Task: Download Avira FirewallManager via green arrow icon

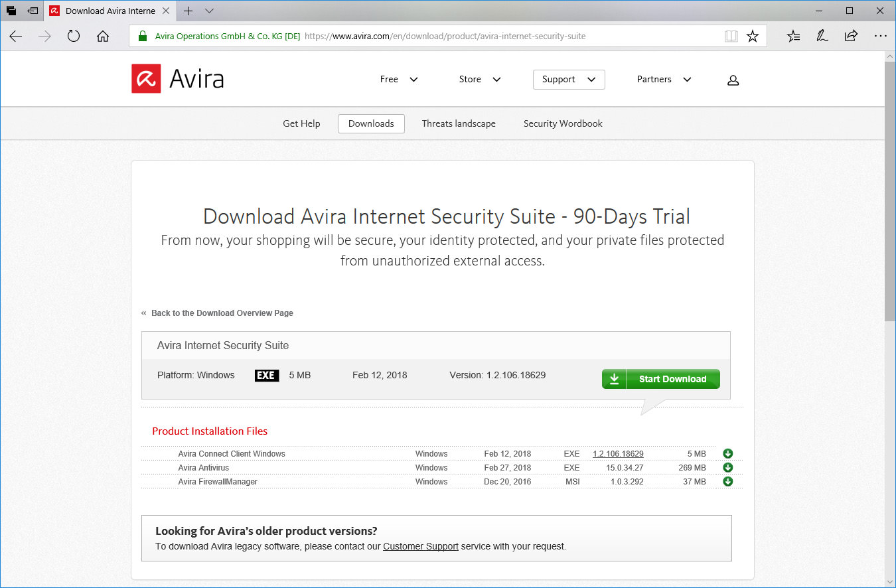Action: tap(727, 482)
